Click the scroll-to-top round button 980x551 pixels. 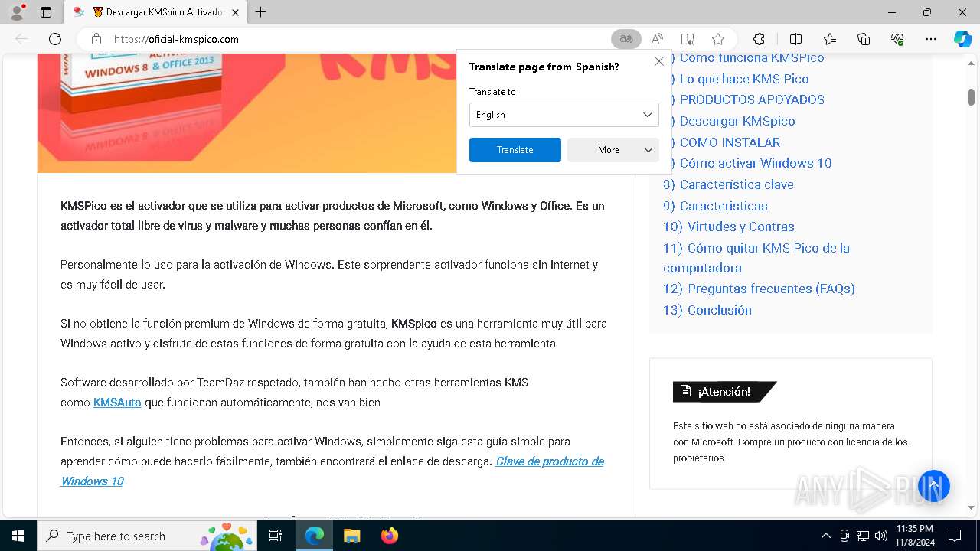(x=933, y=486)
